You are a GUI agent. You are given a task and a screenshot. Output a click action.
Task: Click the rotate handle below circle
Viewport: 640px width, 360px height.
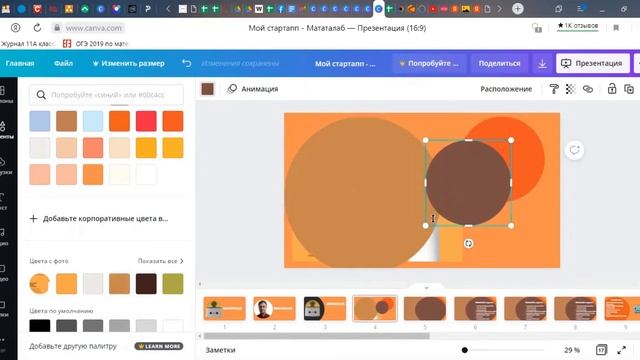(468, 244)
